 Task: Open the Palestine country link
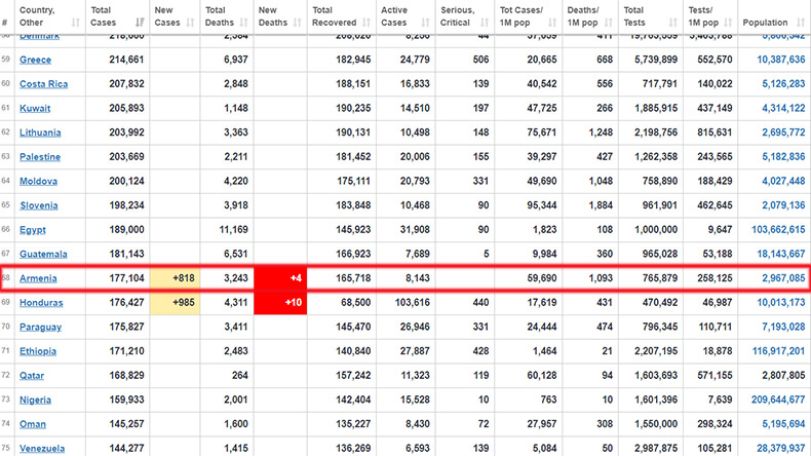pos(40,157)
